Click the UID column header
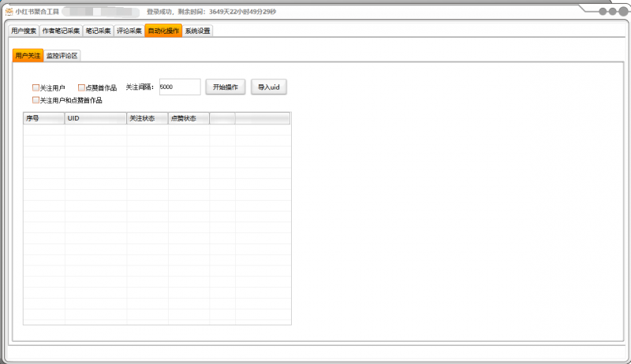This screenshot has height=364, width=631. coord(95,118)
